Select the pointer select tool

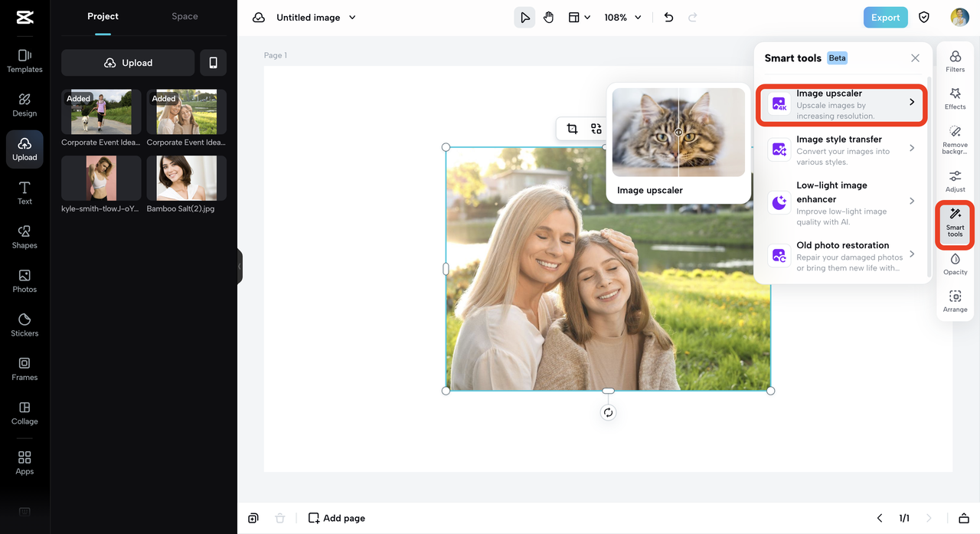524,18
